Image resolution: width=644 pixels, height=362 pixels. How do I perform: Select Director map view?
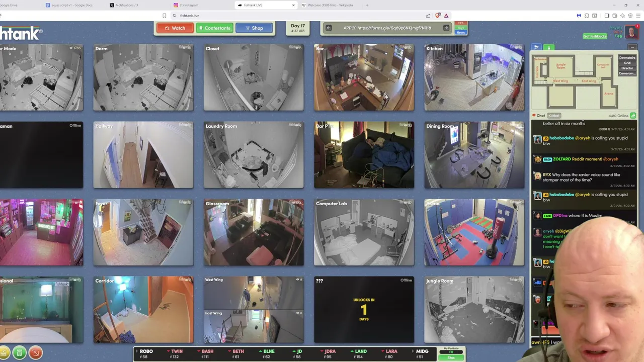pos(627,68)
